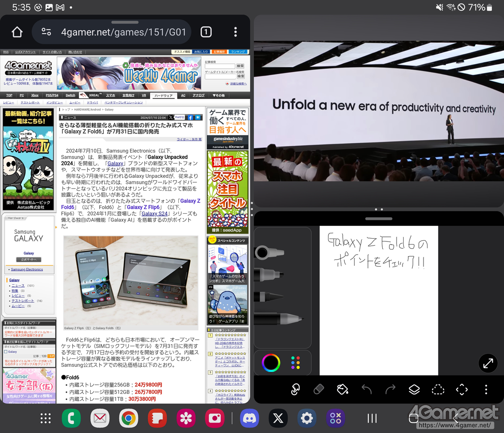Tap the recents navigation button
This screenshot has width=504, height=433.
[x=372, y=418]
